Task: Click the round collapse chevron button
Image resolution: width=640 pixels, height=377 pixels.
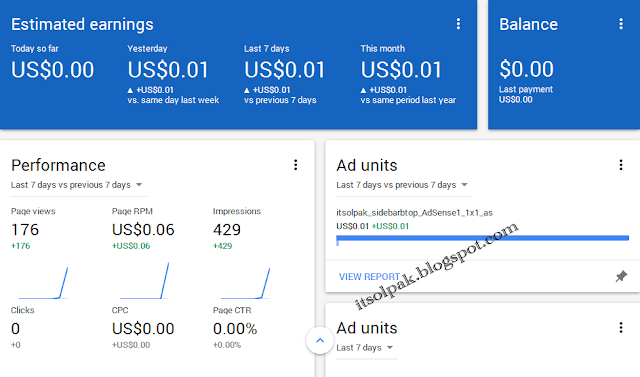Action: click(320, 340)
